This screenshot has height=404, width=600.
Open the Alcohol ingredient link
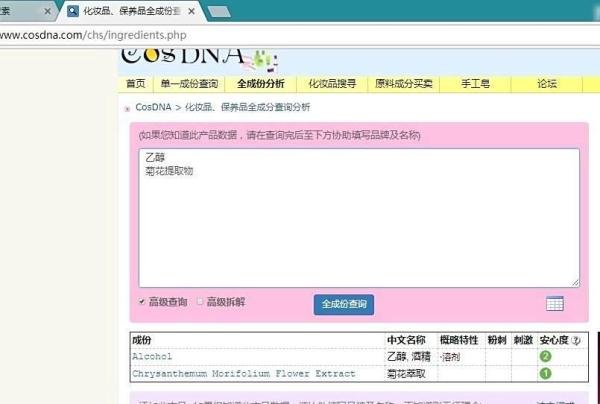(152, 357)
